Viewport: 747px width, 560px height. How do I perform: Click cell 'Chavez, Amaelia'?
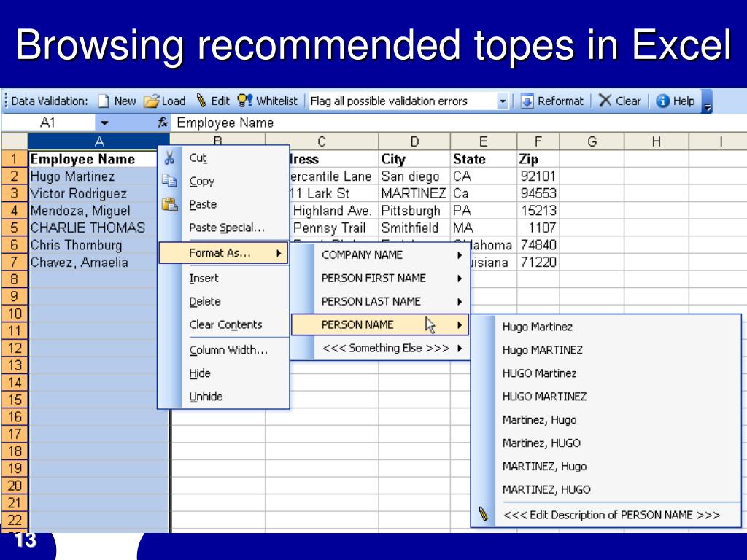[x=93, y=262]
